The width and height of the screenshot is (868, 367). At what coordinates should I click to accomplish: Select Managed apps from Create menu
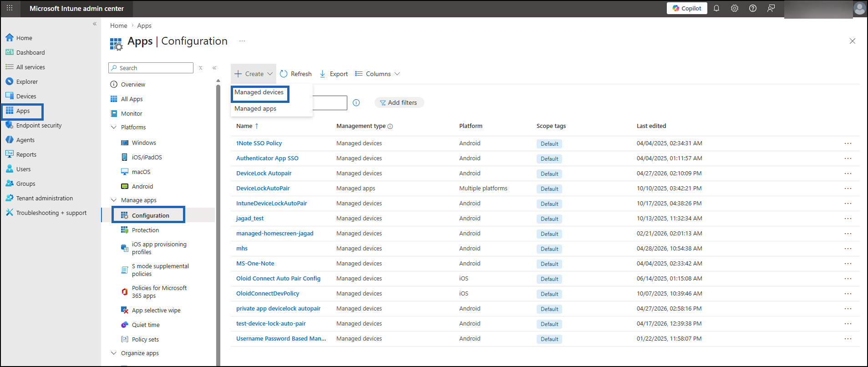pyautogui.click(x=255, y=108)
